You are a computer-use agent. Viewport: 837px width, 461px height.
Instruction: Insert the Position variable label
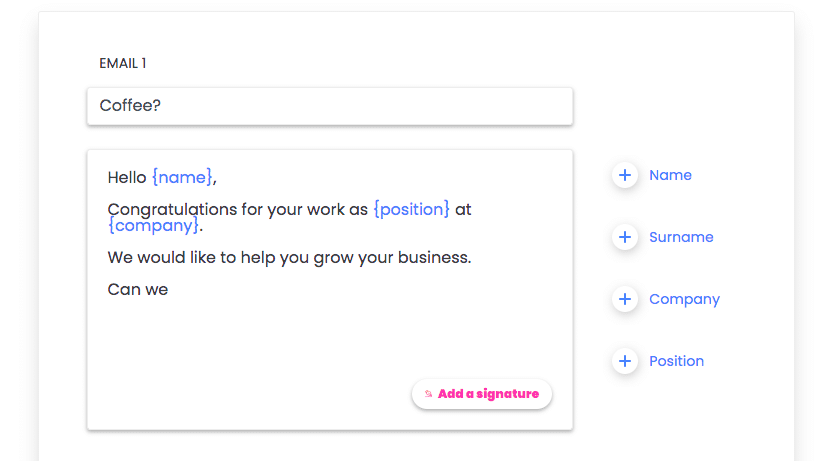(x=676, y=361)
